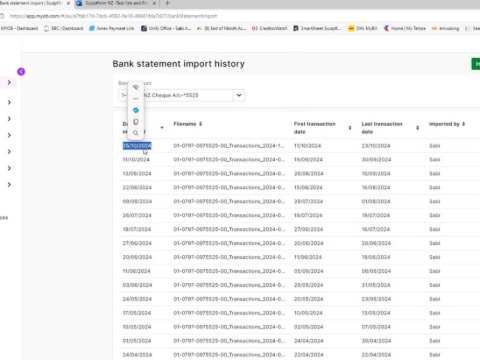Click Date imported 13/09/2024 cell
The height and width of the screenshot is (360, 480).
[x=137, y=174]
